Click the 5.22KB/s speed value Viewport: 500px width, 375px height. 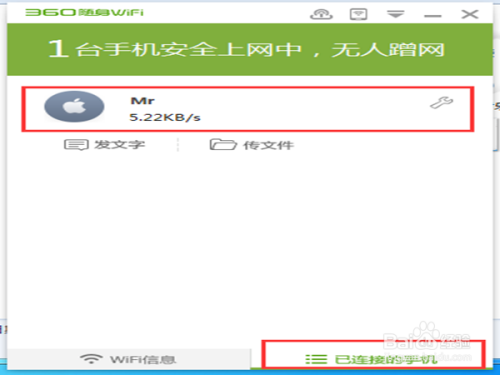(165, 117)
